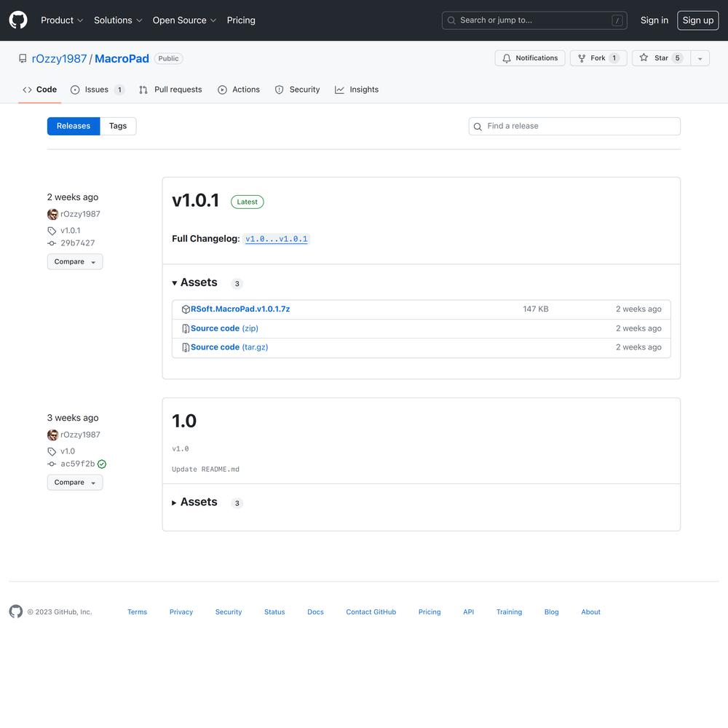The image size is (728, 728).
Task: Open the Actions tab
Action: coord(239,90)
